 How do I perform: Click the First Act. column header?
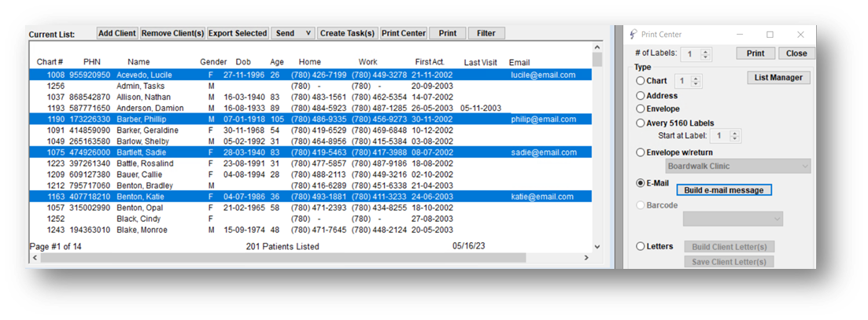click(430, 62)
